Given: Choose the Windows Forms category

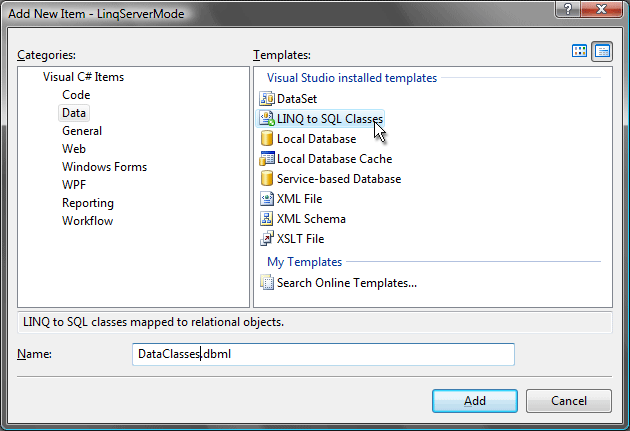Looking at the screenshot, I should tap(104, 167).
